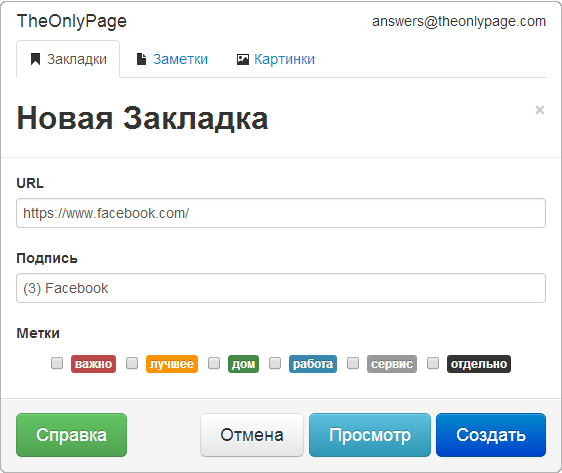Check the сервис tag checkbox
This screenshot has width=562, height=473.
point(353,363)
